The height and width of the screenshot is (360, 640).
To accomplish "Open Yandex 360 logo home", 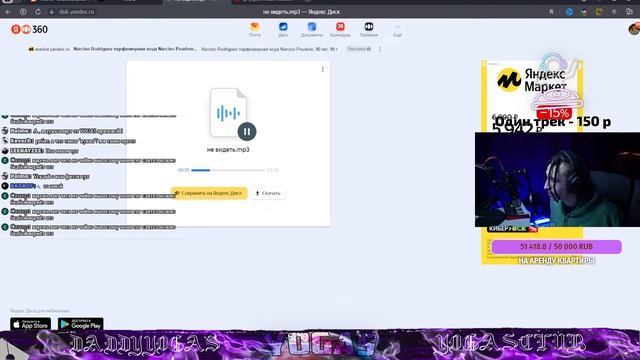I will point(29,29).
